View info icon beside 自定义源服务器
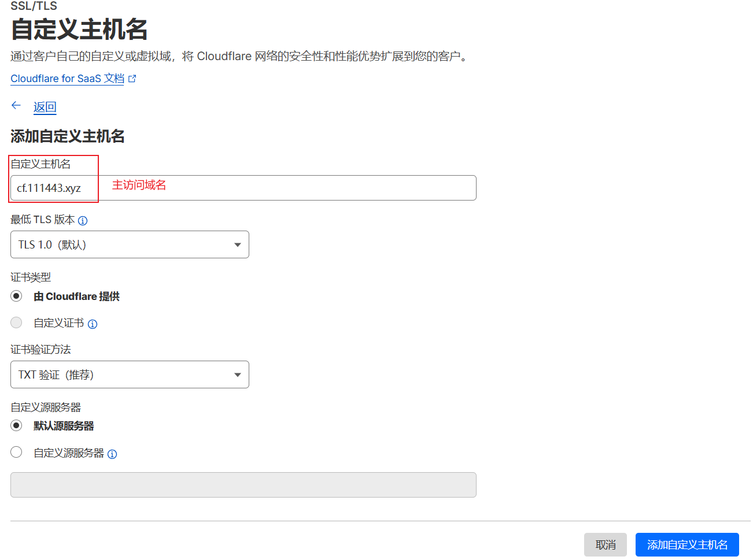Viewport: 753px width, 560px height. pyautogui.click(x=112, y=454)
